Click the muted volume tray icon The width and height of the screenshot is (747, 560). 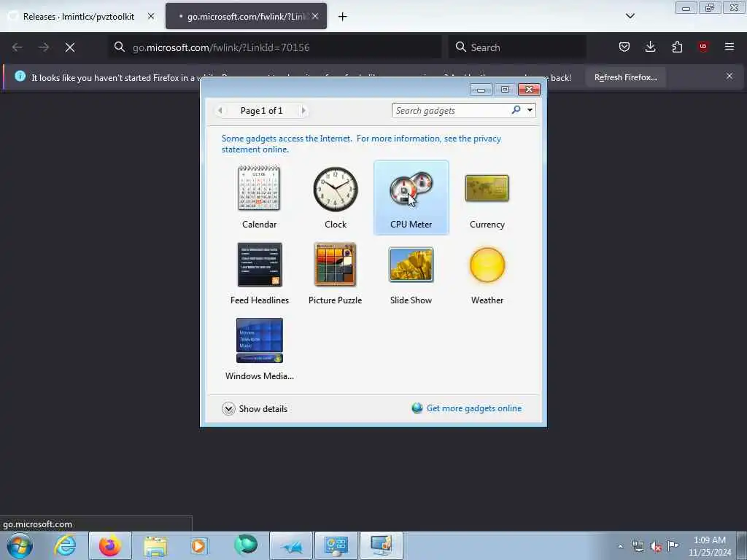pyautogui.click(x=656, y=547)
